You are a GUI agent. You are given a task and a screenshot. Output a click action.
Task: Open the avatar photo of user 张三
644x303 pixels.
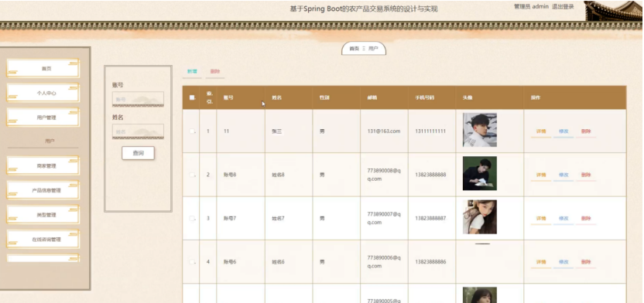point(480,130)
